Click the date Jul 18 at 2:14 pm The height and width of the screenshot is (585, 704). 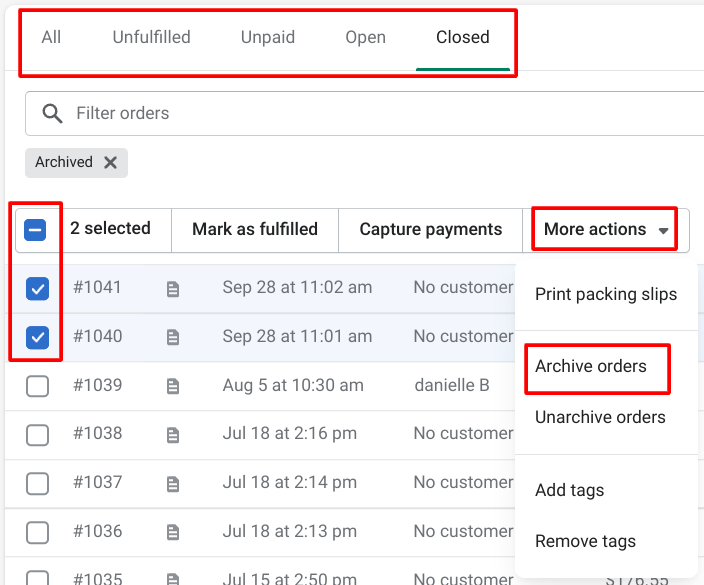click(290, 483)
